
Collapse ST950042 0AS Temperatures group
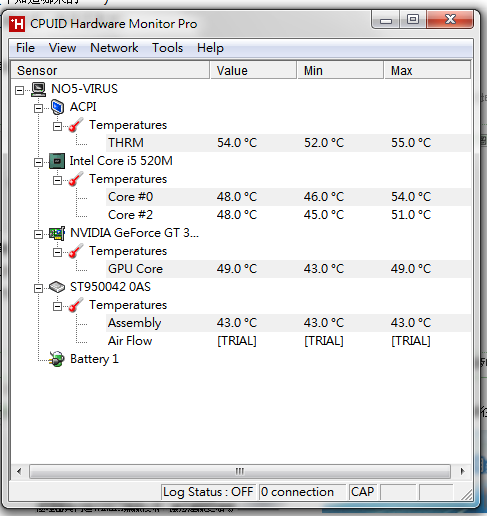coord(57,306)
